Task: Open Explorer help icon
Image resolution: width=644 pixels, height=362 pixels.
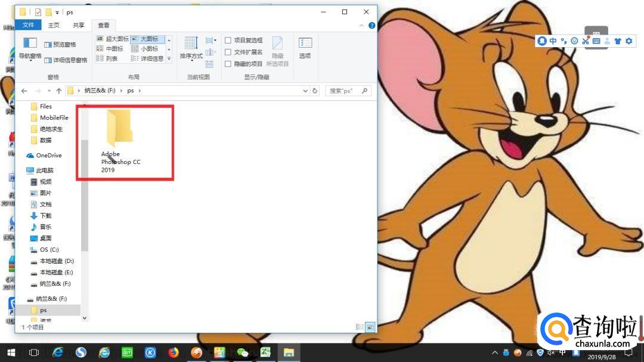Action: [x=371, y=26]
